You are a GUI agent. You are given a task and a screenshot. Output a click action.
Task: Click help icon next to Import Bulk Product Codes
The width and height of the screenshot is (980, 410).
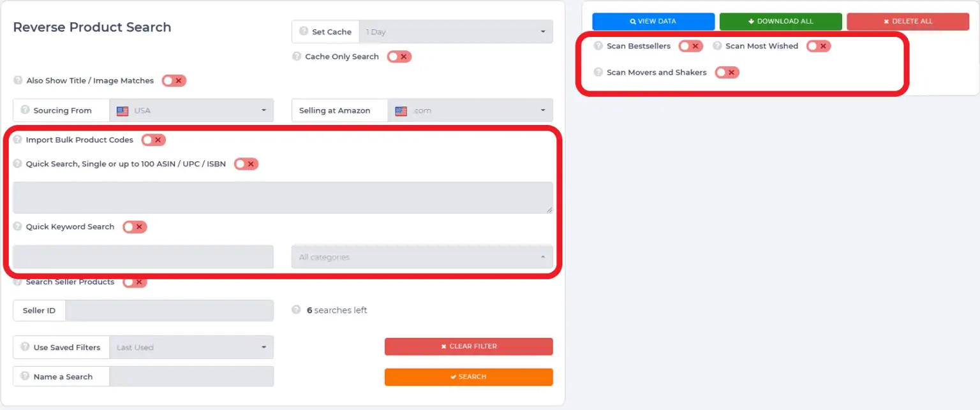[18, 140]
